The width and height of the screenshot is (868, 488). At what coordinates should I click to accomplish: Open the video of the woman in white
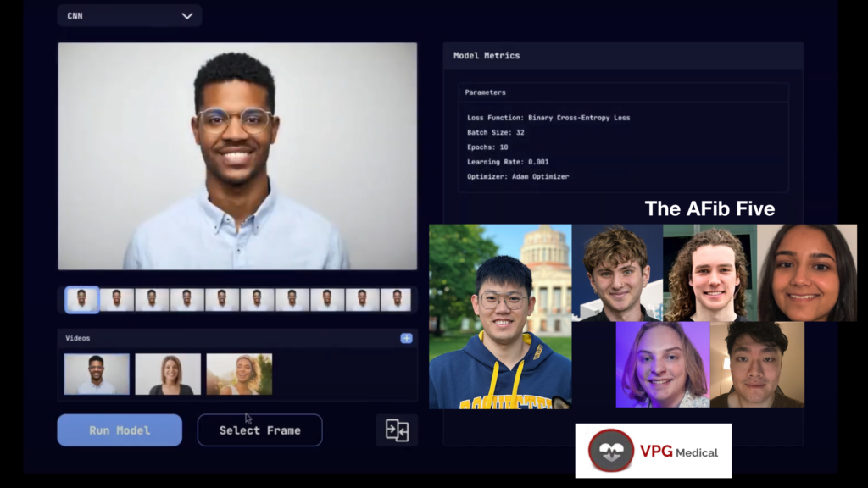click(167, 374)
